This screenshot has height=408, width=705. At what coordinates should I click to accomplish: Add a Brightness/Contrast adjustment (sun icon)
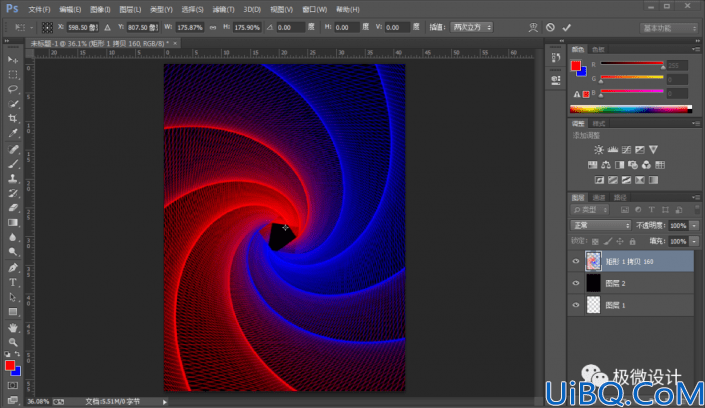599,150
